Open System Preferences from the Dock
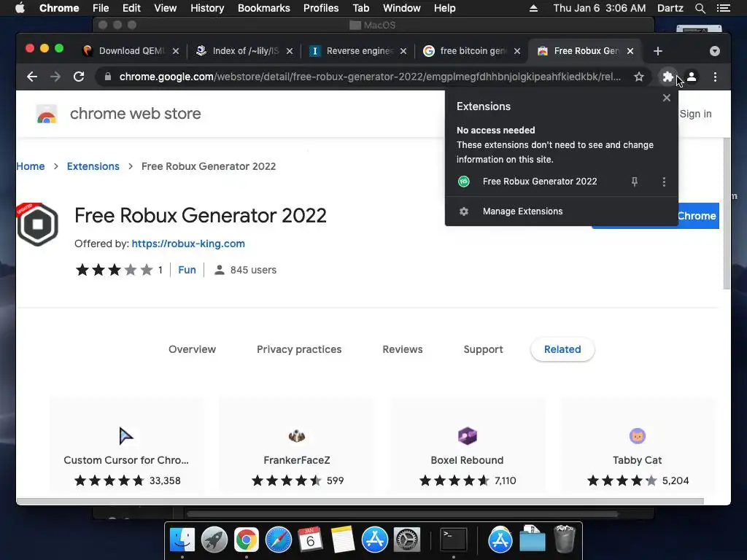Image resolution: width=747 pixels, height=560 pixels. (407, 540)
